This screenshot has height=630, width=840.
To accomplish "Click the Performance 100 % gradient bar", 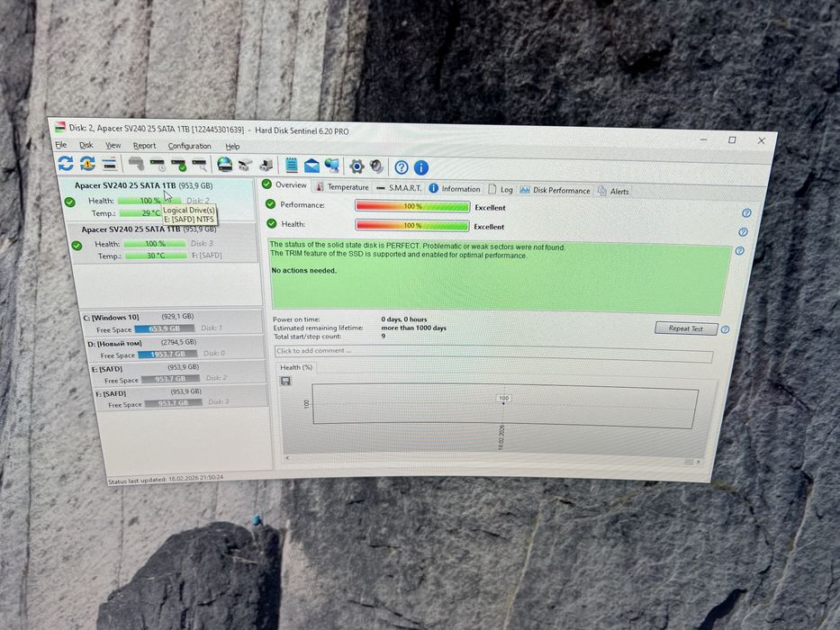I will tap(412, 206).
